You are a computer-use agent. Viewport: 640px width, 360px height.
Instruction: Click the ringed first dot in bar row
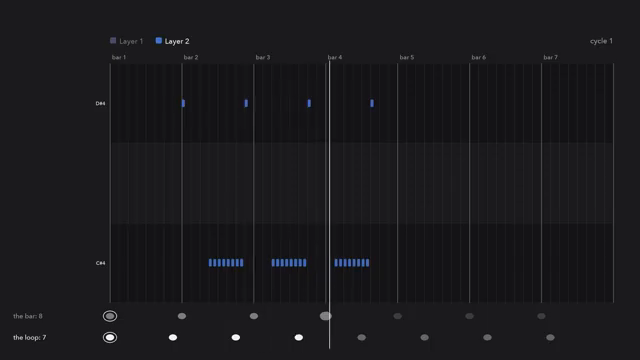coord(110,316)
